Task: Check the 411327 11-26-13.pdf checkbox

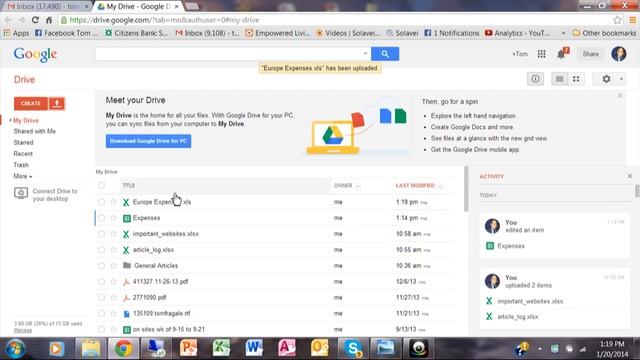Action: click(101, 282)
